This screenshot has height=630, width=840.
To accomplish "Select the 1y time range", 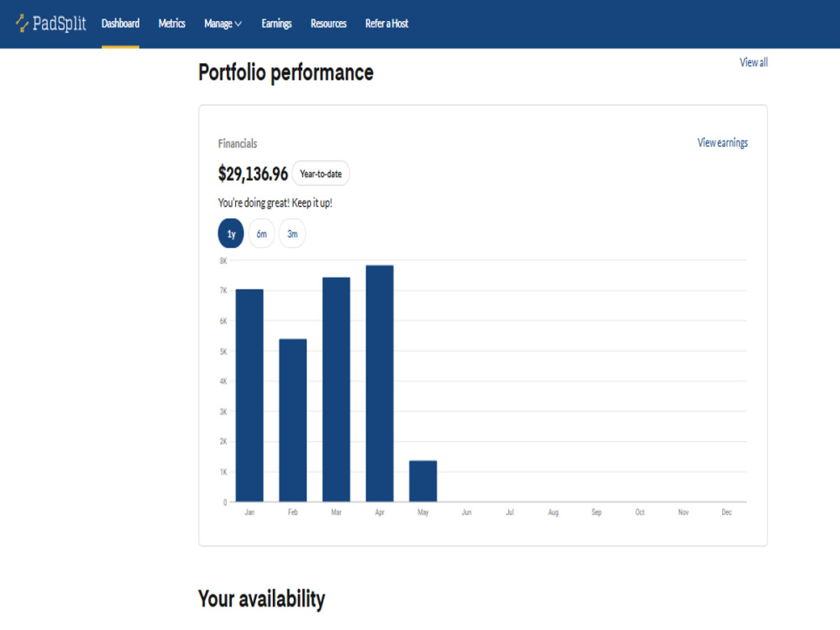I will click(x=231, y=234).
